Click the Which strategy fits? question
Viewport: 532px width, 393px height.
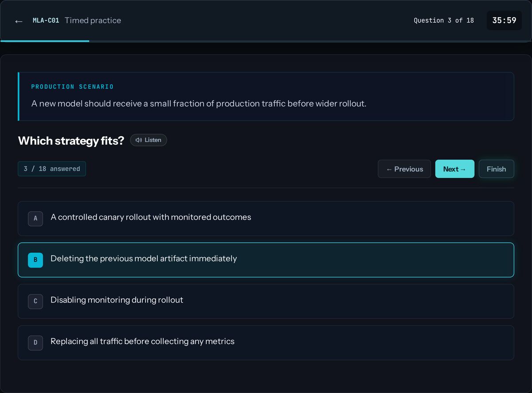point(71,141)
